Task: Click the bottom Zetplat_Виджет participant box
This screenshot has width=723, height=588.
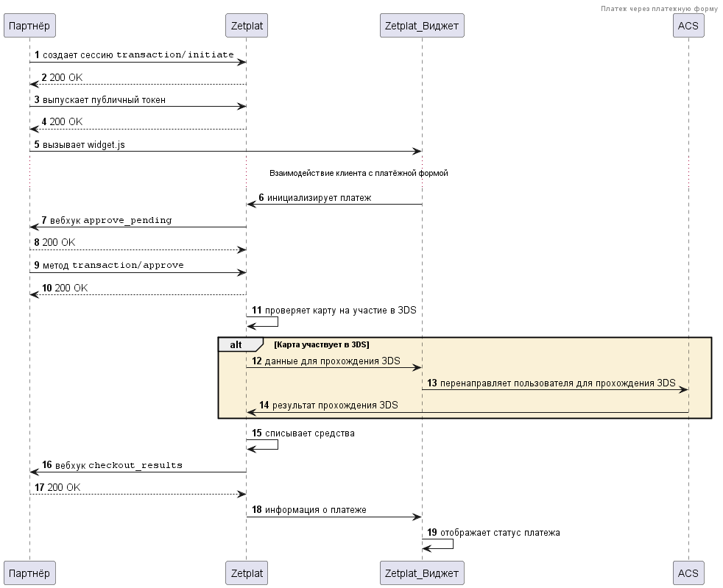Action: (422, 573)
